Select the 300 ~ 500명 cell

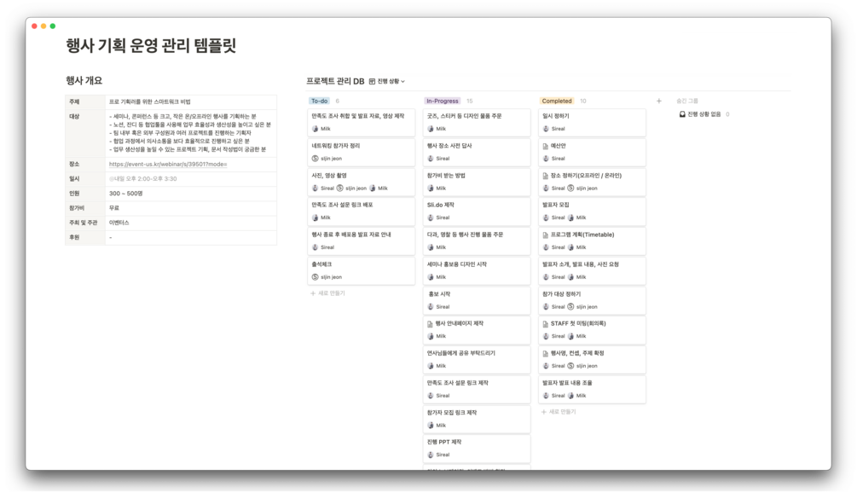(x=191, y=194)
